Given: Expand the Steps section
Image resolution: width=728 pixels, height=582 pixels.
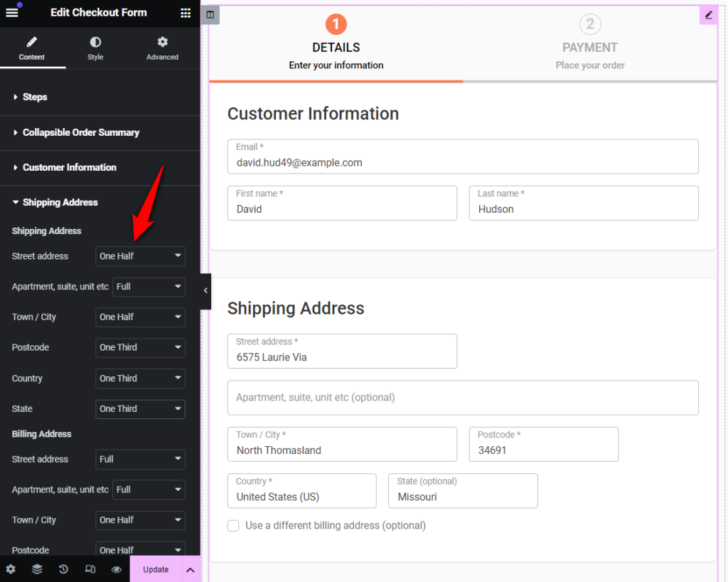Looking at the screenshot, I should tap(34, 97).
